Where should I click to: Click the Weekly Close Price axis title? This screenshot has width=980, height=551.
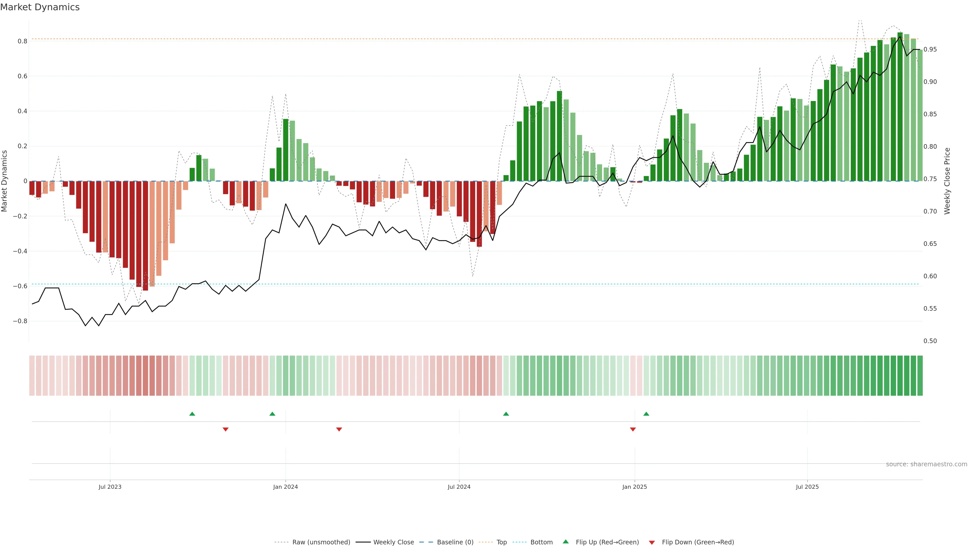[x=947, y=181]
